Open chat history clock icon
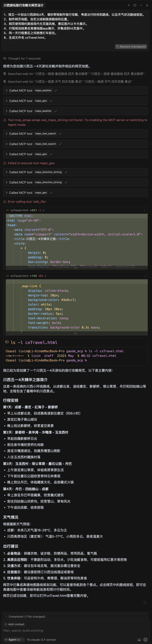152x644 pixels. [x=135, y=5]
